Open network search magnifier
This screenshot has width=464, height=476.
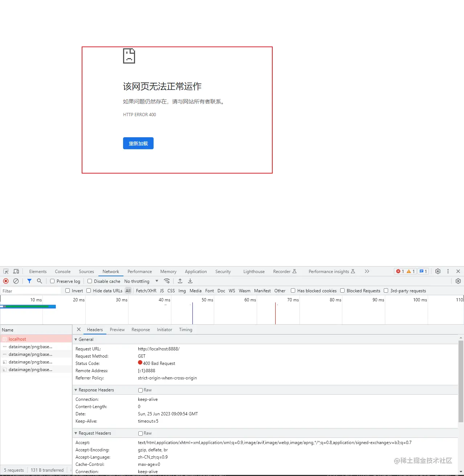(x=40, y=281)
